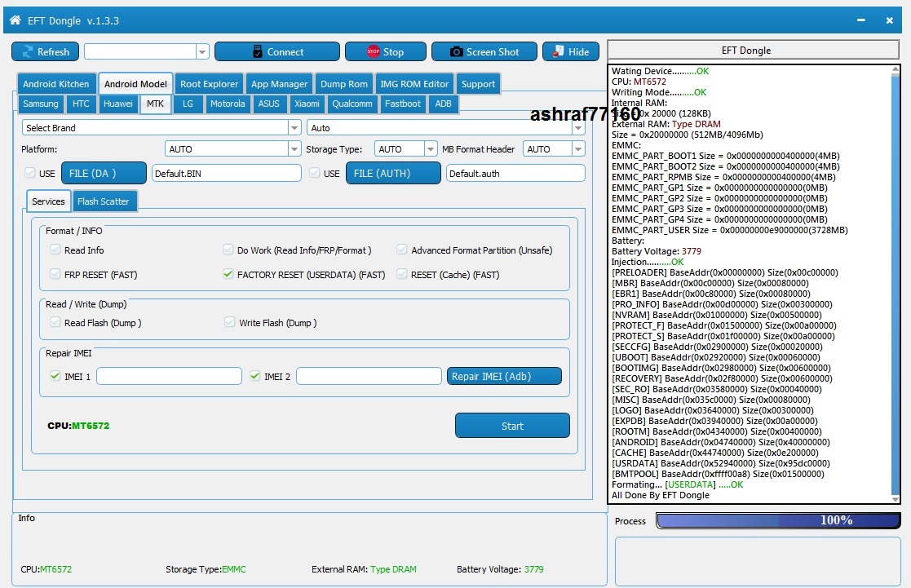The width and height of the screenshot is (911, 588).
Task: Select the MTK tab
Action: pos(155,104)
